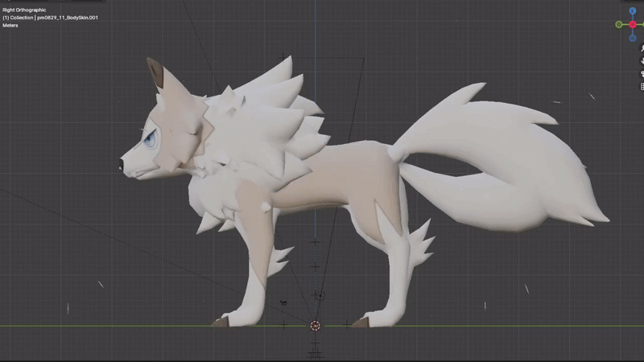The width and height of the screenshot is (644, 362).
Task: Toggle the camera view icon
Action: point(642,73)
